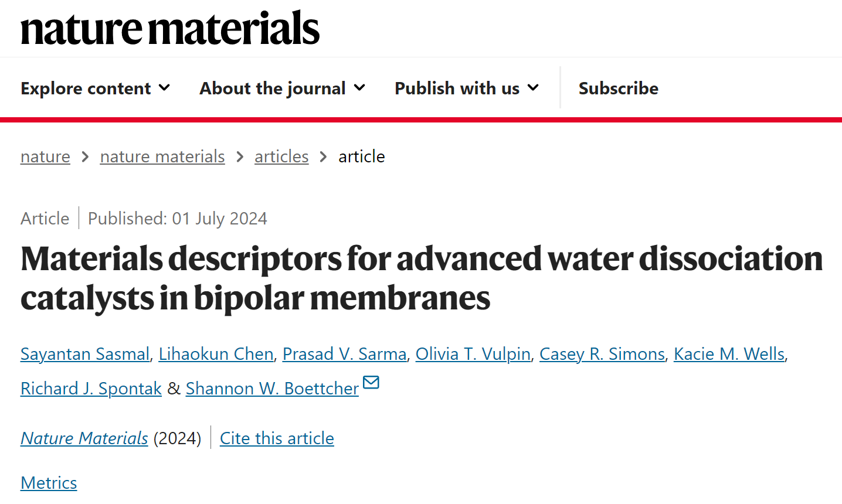Select author Richard J. Spontak
The width and height of the screenshot is (842, 504).
point(91,389)
